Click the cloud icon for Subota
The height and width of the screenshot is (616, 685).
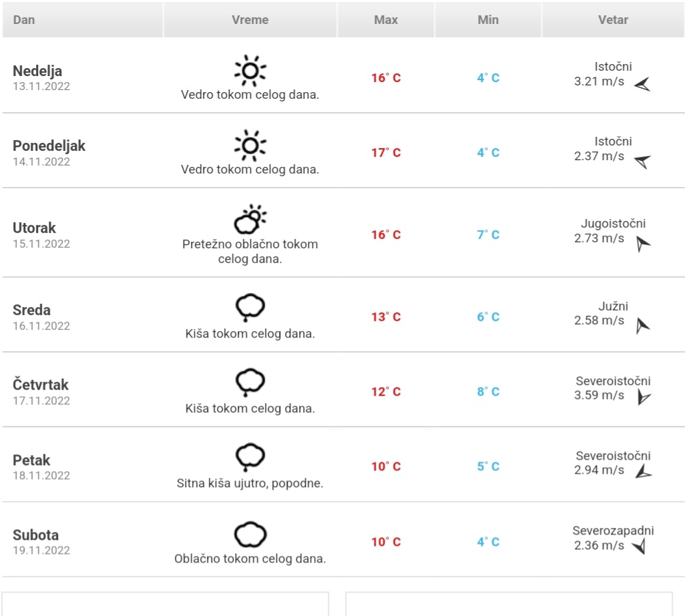tap(250, 535)
